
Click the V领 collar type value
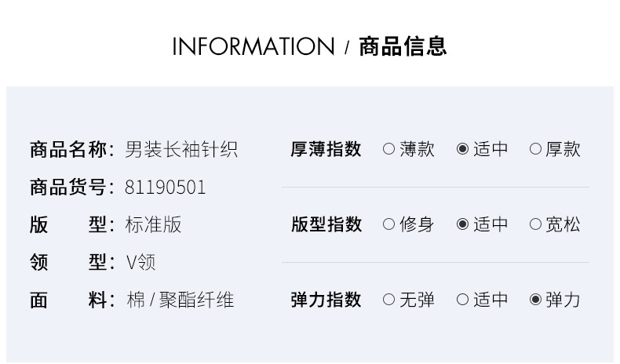141,262
